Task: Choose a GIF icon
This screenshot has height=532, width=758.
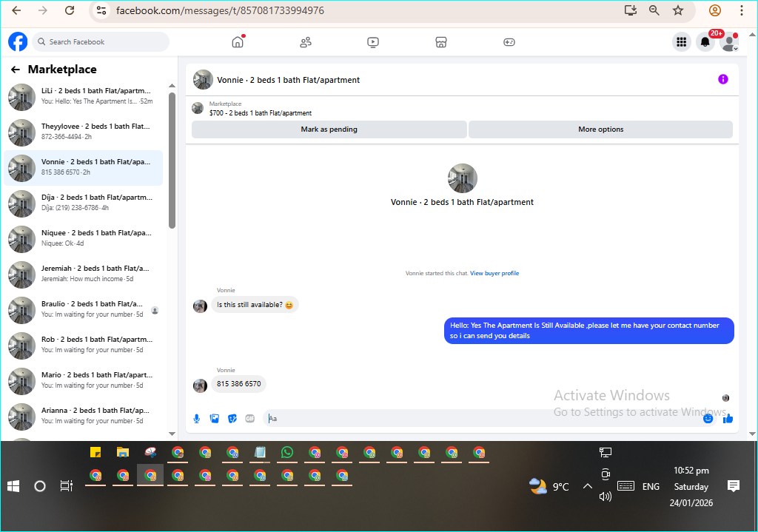Action: pos(250,419)
